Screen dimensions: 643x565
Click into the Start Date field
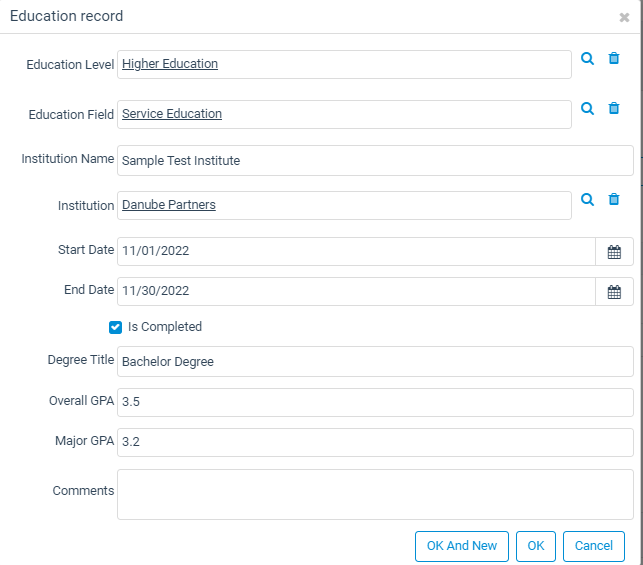pyautogui.click(x=356, y=251)
